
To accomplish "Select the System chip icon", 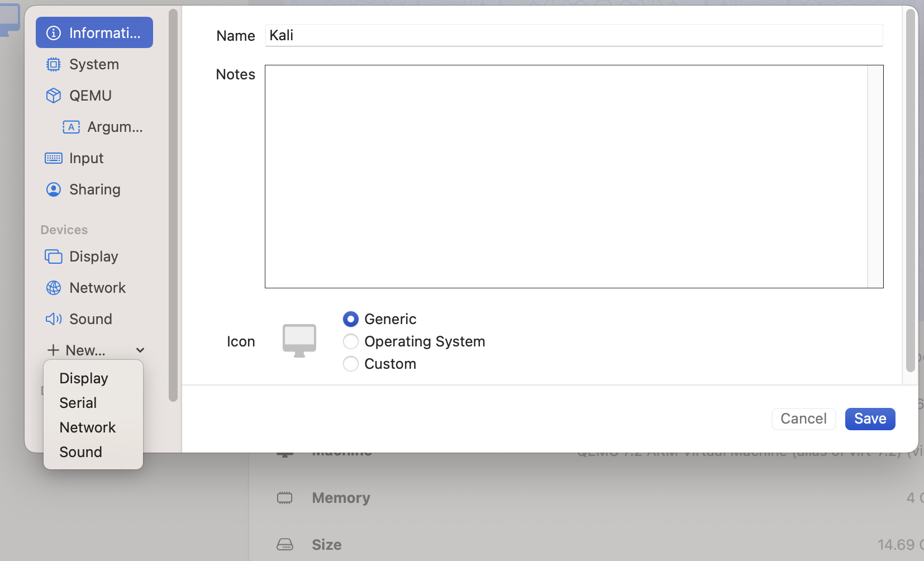I will coord(54,65).
